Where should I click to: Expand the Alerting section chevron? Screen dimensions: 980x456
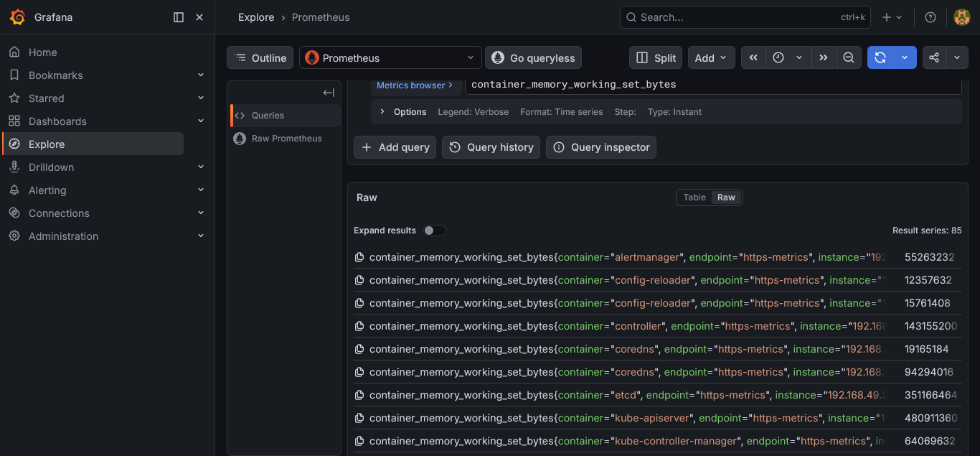201,190
